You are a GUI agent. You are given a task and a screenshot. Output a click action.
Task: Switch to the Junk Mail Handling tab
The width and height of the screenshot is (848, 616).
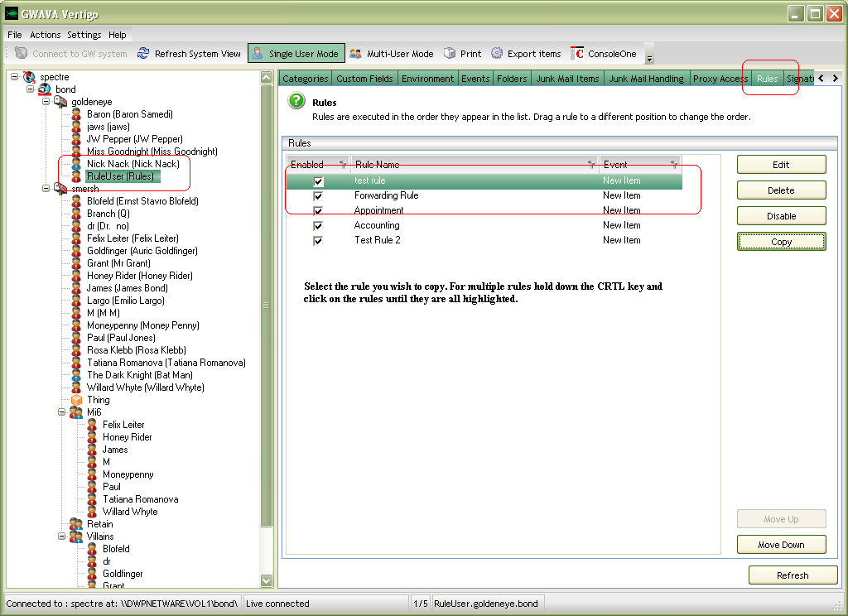coord(646,79)
